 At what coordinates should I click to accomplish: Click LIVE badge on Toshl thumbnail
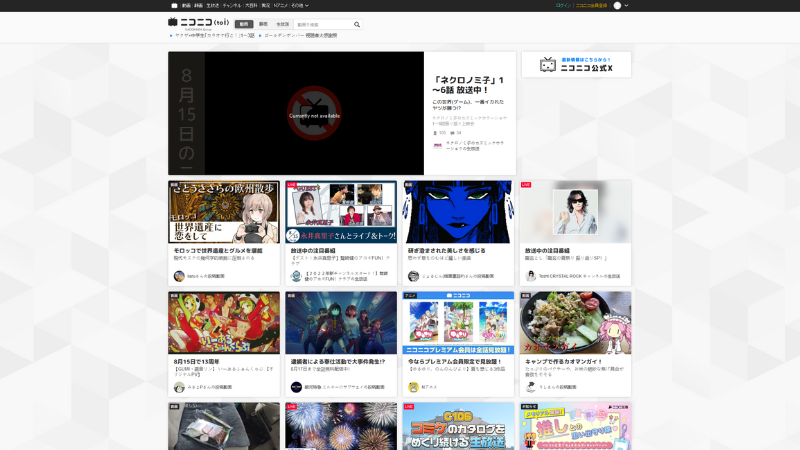coord(526,185)
